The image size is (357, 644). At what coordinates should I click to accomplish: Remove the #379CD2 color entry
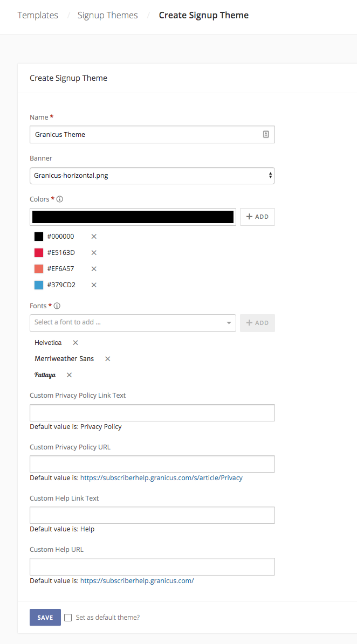tap(94, 285)
